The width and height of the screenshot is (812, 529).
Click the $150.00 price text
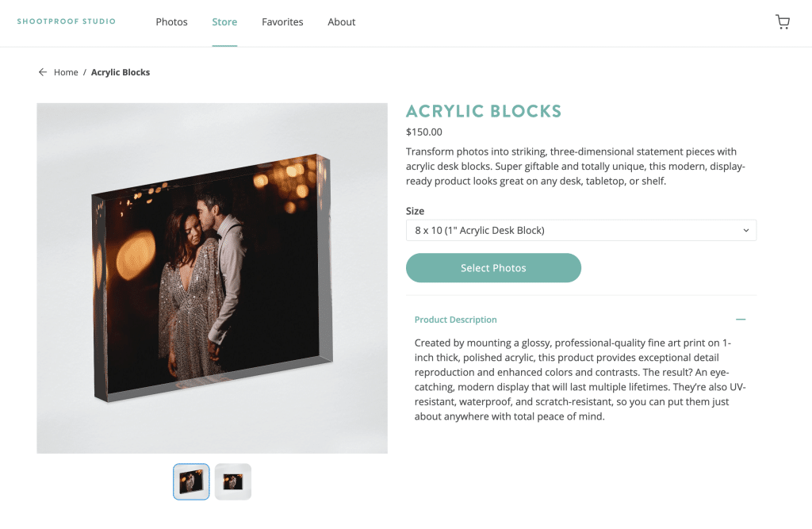[x=424, y=132]
